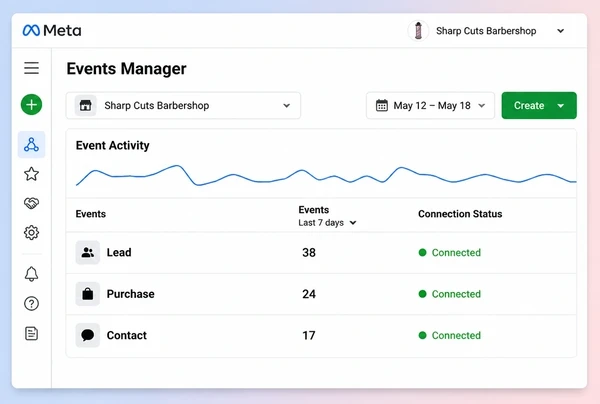
Task: Click the Purchase event count 24
Action: 309,294
